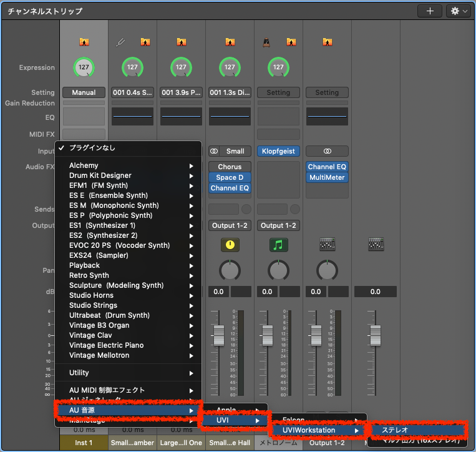Choose UVIWorkstation in the UVI submenu

pyautogui.click(x=319, y=430)
